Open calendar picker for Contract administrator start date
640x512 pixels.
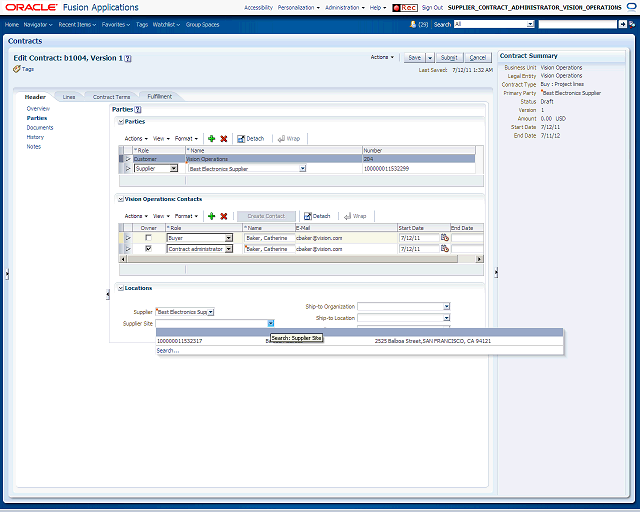444,249
